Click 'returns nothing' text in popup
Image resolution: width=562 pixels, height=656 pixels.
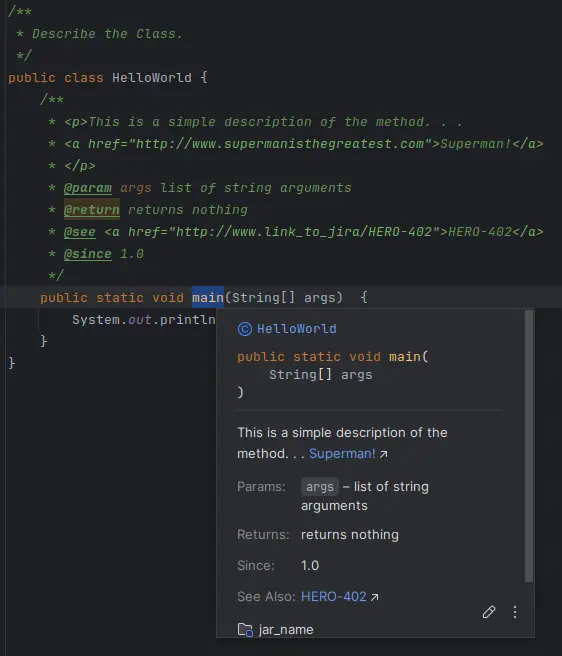349,534
